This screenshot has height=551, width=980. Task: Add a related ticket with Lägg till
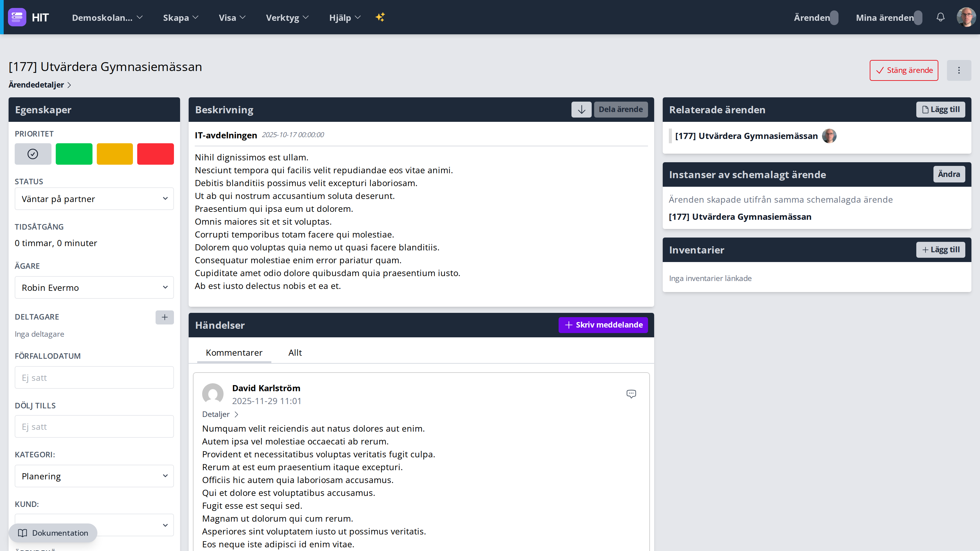tap(940, 110)
